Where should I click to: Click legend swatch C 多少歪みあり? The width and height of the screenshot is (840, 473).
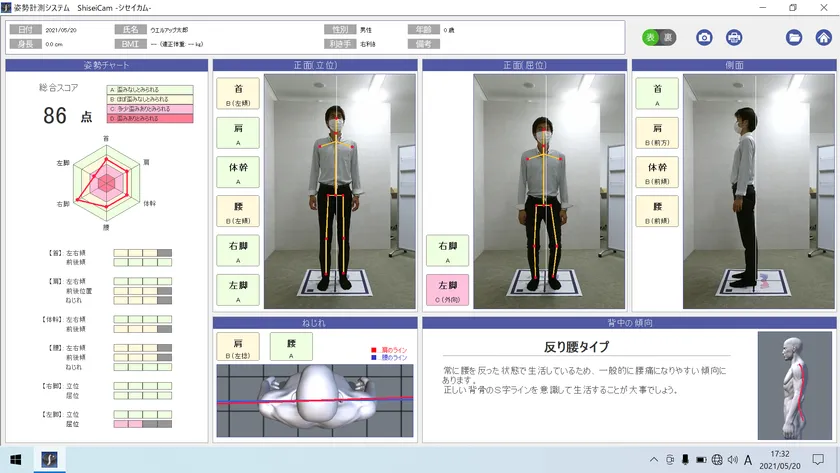(150, 109)
